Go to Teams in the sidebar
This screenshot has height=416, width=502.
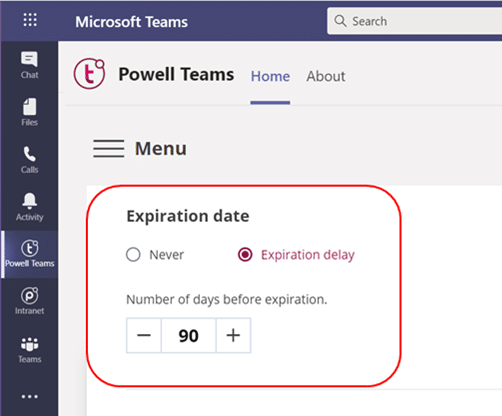tap(29, 350)
